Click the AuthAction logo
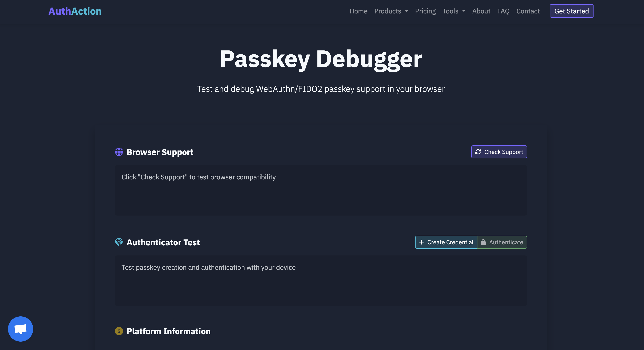This screenshot has height=350, width=644. click(75, 11)
